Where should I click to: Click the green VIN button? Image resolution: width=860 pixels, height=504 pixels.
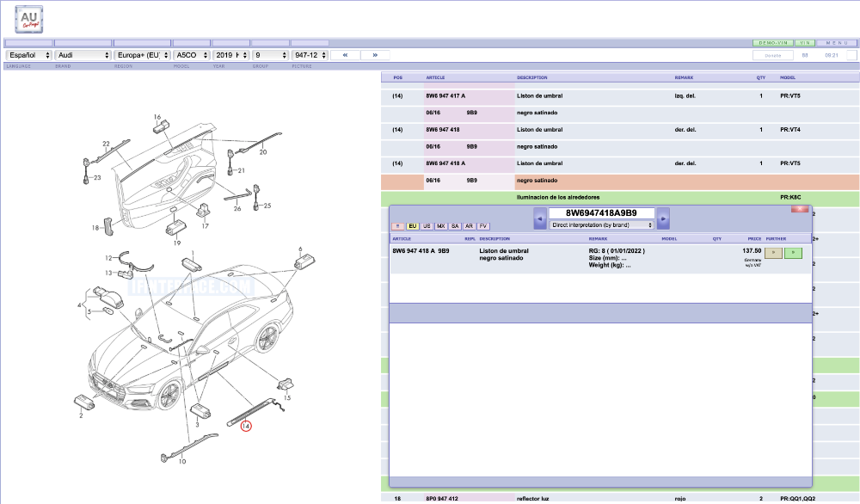[x=805, y=43]
